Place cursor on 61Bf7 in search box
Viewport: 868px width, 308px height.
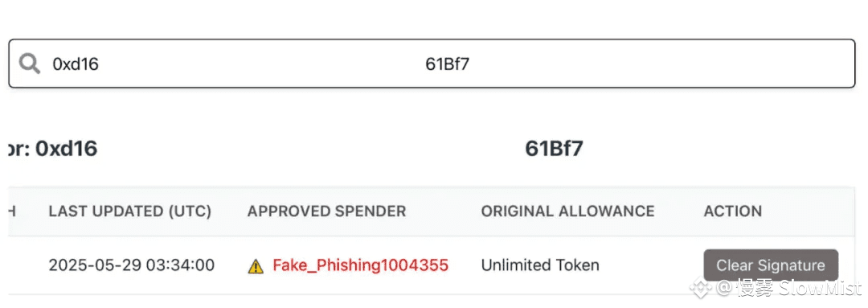pyautogui.click(x=448, y=64)
